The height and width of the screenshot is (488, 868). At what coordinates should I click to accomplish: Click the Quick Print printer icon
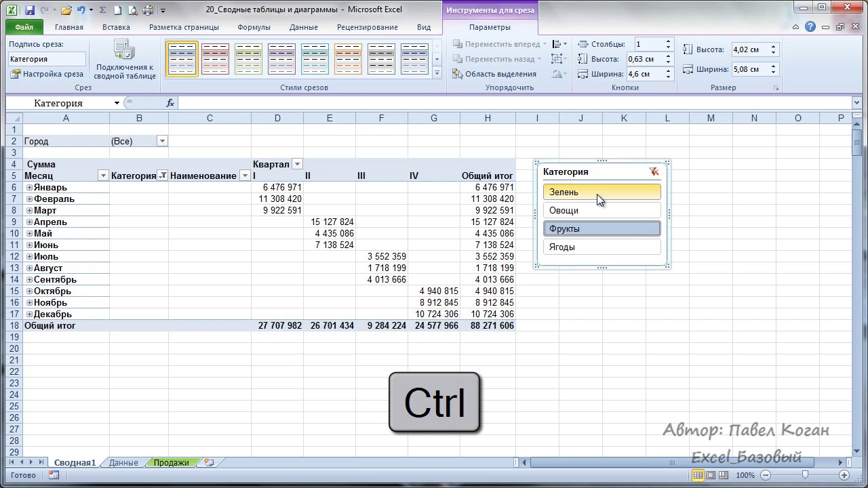[x=148, y=10]
